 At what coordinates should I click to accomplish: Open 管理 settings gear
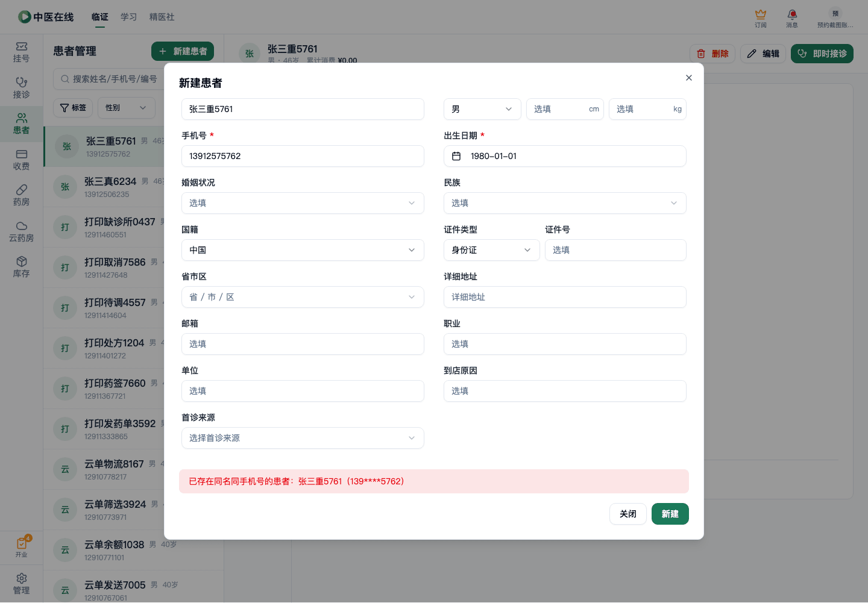pyautogui.click(x=21, y=584)
